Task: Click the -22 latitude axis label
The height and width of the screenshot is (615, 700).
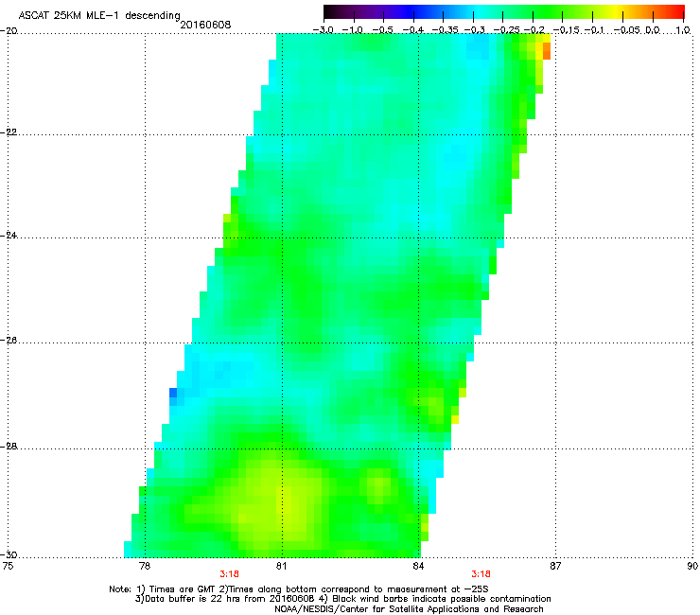Action: click(x=9, y=132)
